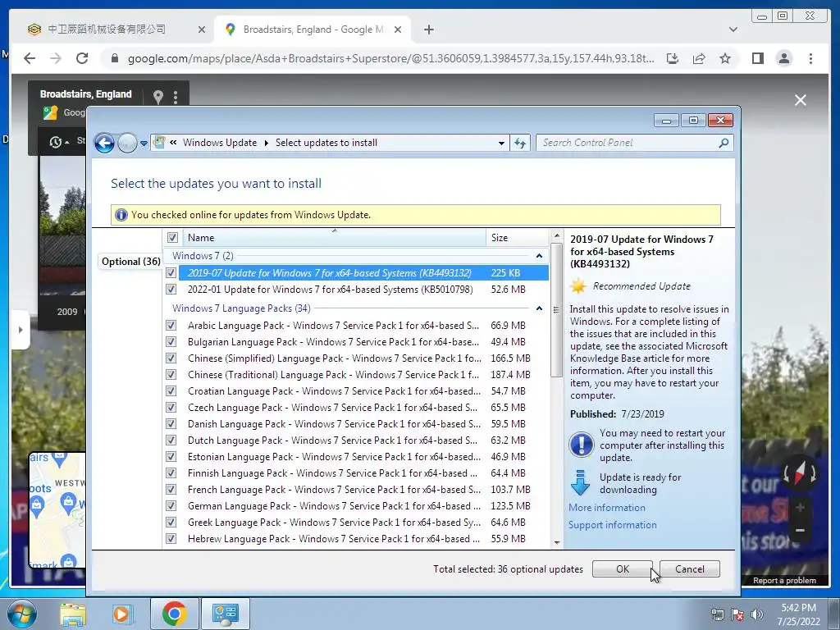Open recent pages dropdown beside navigation arrows

(x=144, y=144)
